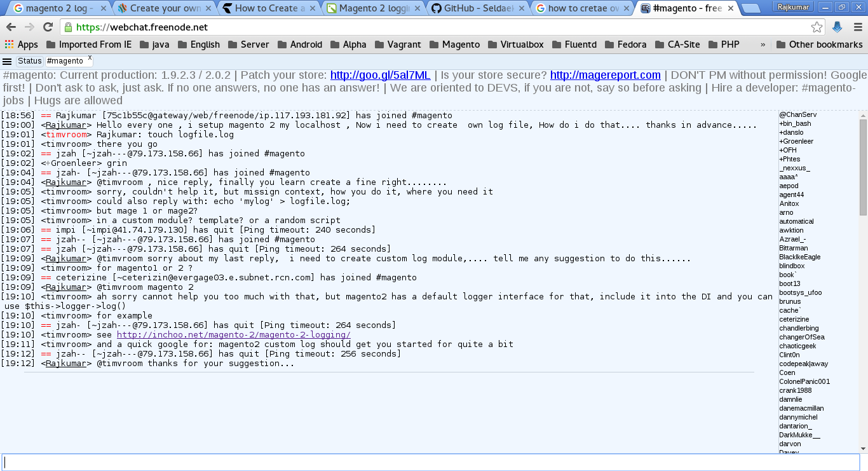Bookmark this page with the star icon

pos(817,27)
